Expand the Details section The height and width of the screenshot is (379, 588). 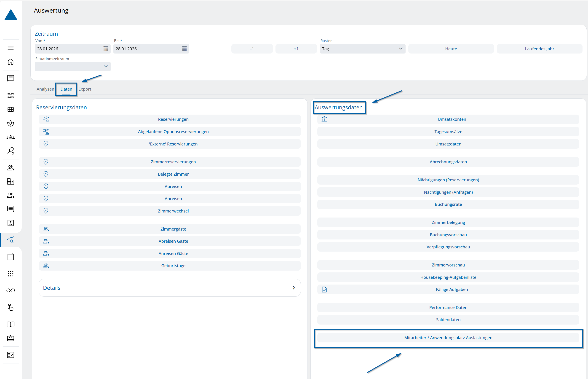tap(169, 288)
